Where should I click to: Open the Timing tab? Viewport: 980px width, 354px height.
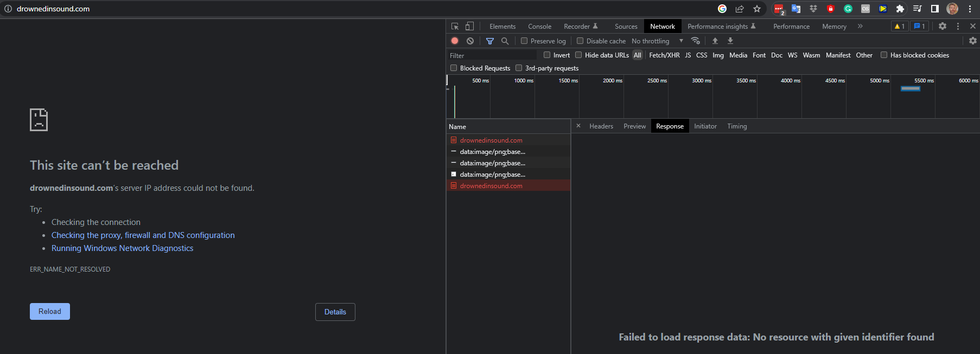[737, 126]
